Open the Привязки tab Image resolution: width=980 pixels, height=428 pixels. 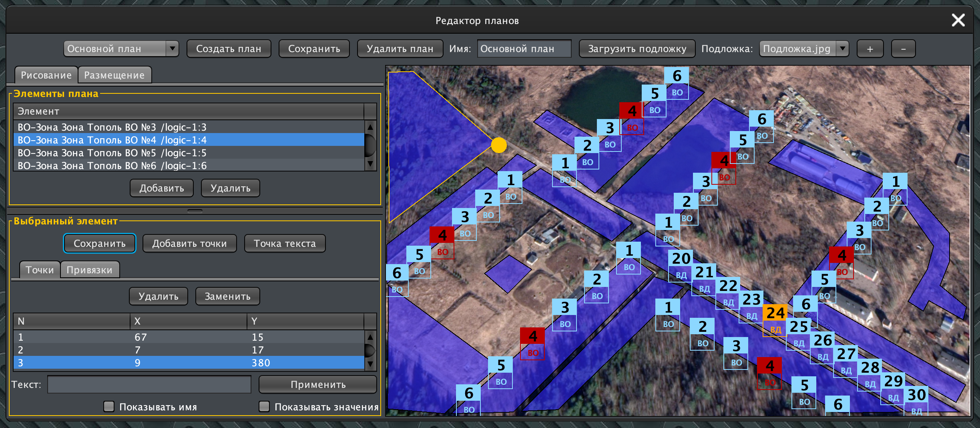(89, 270)
